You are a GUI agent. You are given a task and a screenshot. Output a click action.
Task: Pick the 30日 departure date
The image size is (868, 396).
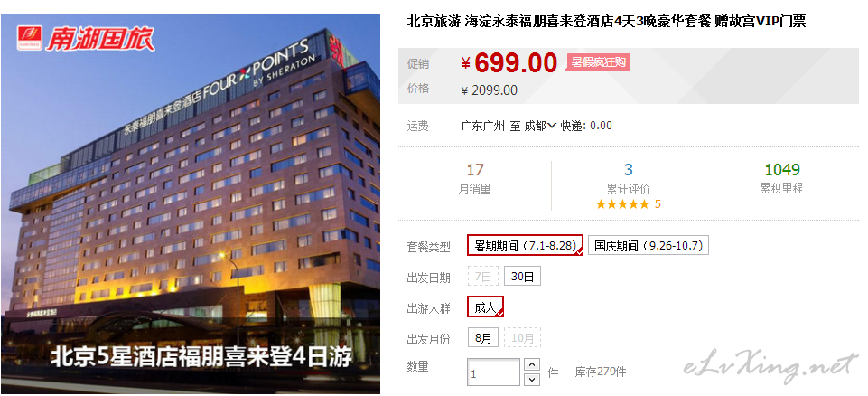click(522, 277)
